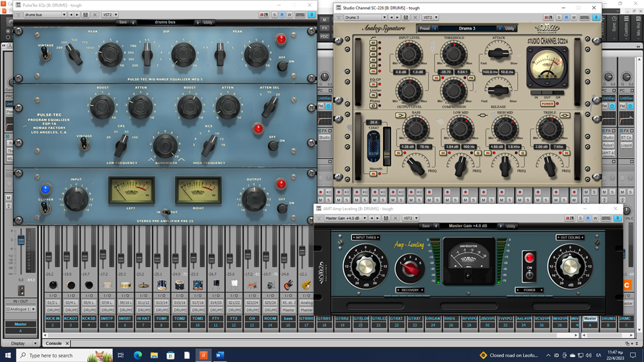Viewport: 644px width, 362px height.
Task: Click S solo button in PulseTec EQs toolbar
Action: [274, 15]
